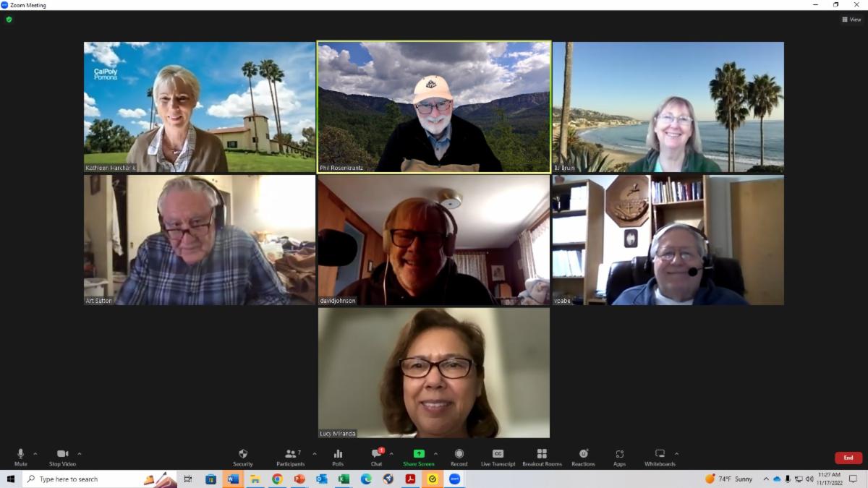The height and width of the screenshot is (488, 868).
Task: Click the green Share Screen icon
Action: click(419, 454)
